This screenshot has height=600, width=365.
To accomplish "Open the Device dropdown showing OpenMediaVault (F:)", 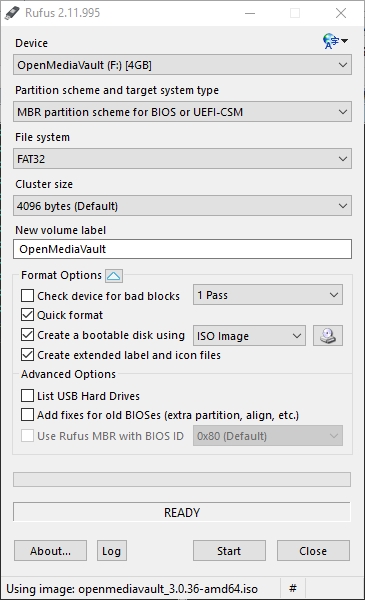I will click(x=182, y=65).
